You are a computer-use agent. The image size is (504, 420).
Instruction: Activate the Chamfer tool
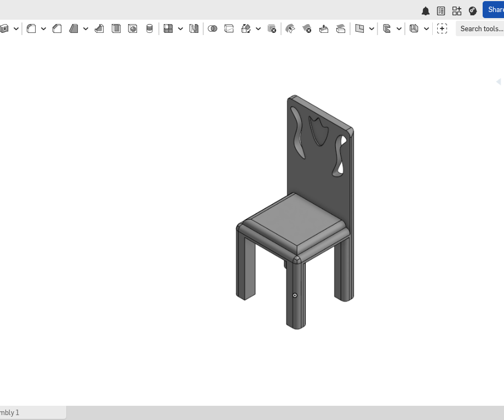pos(57,28)
